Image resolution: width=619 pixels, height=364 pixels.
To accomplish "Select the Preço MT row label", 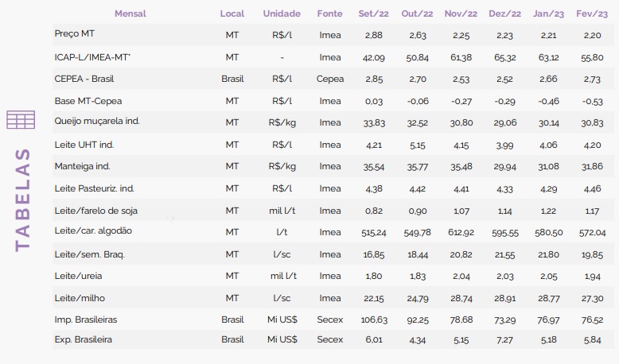I will pos(74,34).
